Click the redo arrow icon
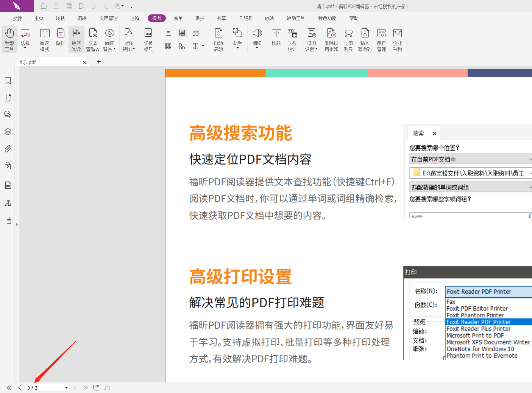Image resolution: width=532 pixels, height=393 pixels. point(106,6)
